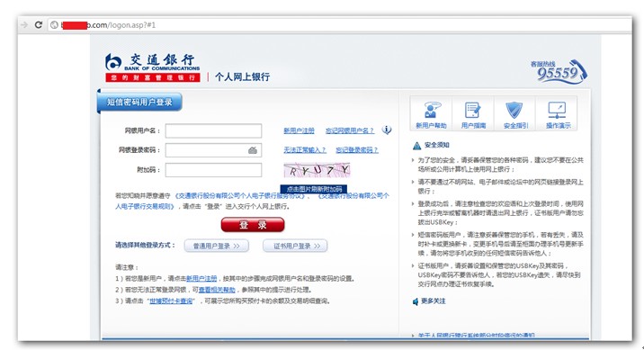Click the red 登录 login button
This screenshot has width=644, height=350.
coord(253,225)
